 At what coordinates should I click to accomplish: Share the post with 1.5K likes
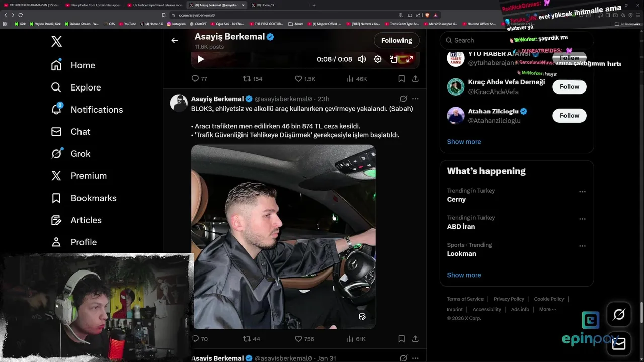point(415,79)
